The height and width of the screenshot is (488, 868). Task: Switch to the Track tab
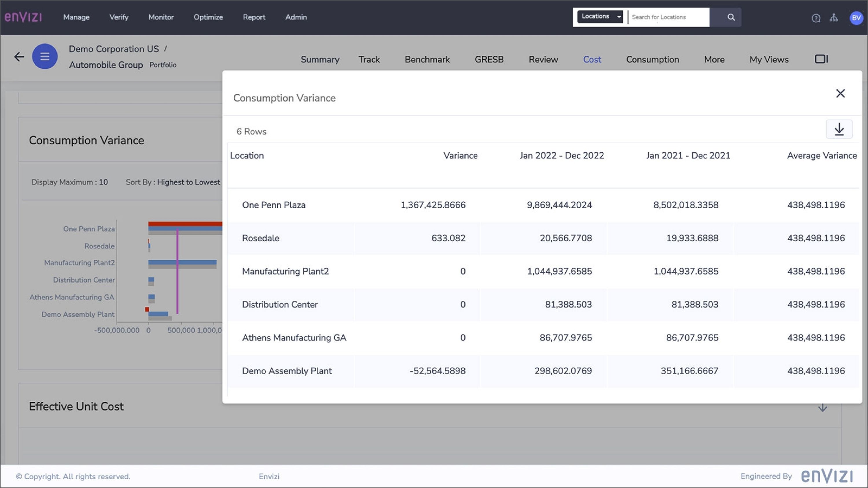coord(369,60)
